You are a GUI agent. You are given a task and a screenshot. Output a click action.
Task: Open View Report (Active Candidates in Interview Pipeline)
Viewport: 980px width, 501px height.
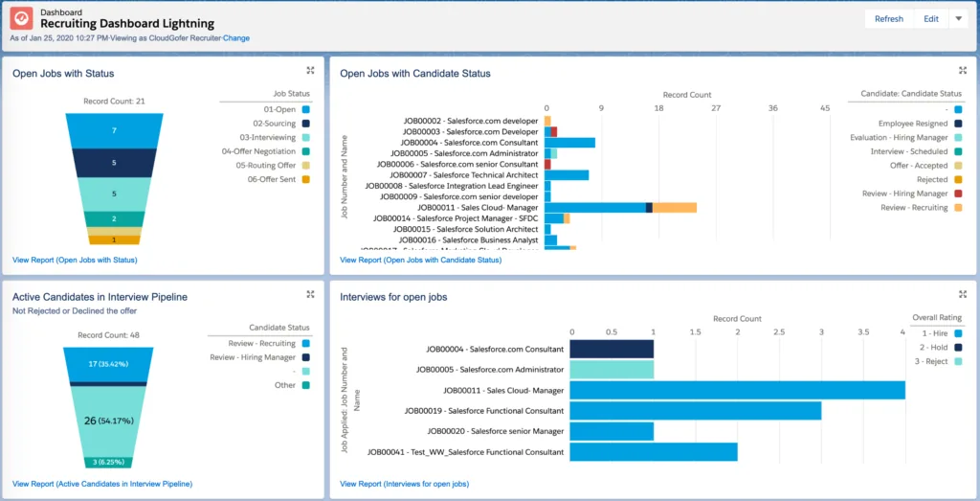tap(102, 484)
